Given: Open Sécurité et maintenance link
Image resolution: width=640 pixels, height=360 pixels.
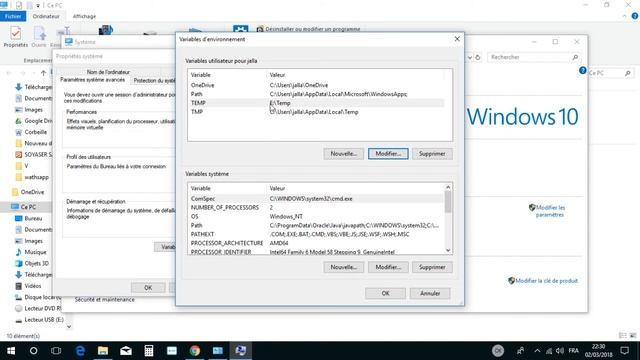Looking at the screenshot, I should tap(104, 300).
